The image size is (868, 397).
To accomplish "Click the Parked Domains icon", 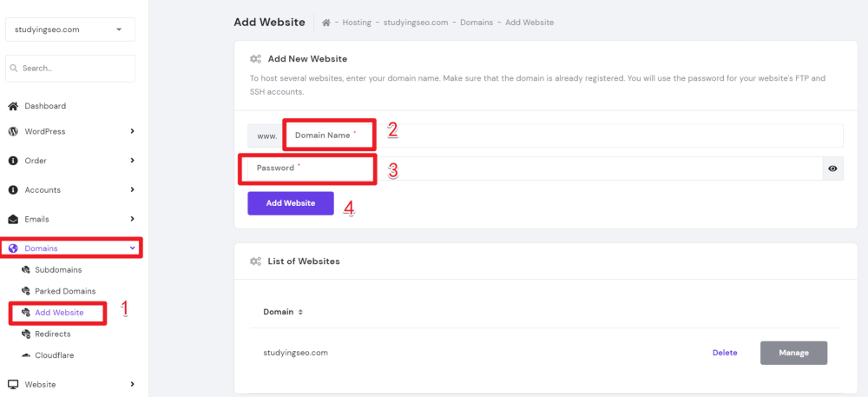I will tap(25, 291).
